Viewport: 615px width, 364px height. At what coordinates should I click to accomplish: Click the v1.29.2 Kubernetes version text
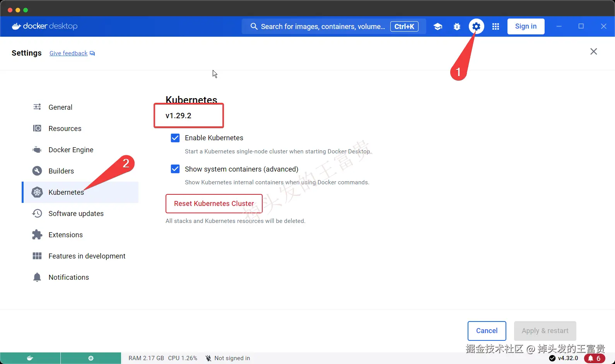click(x=178, y=116)
